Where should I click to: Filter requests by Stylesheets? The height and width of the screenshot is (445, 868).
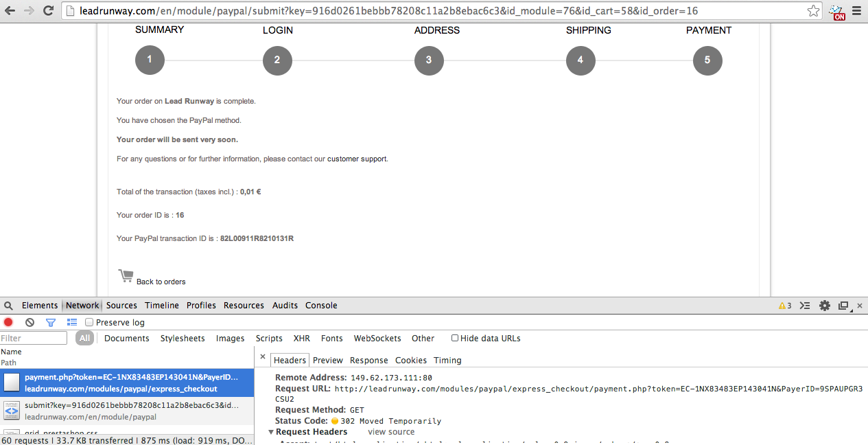pos(183,339)
